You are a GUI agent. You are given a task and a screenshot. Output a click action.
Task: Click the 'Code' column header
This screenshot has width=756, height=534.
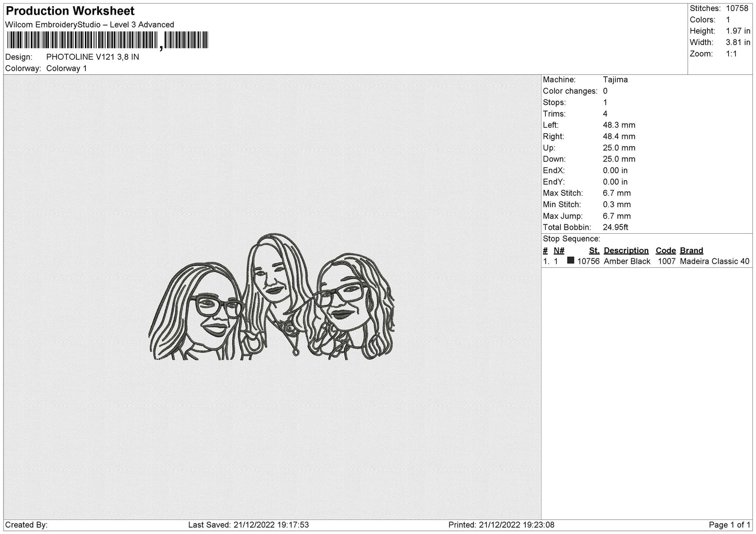[665, 251]
